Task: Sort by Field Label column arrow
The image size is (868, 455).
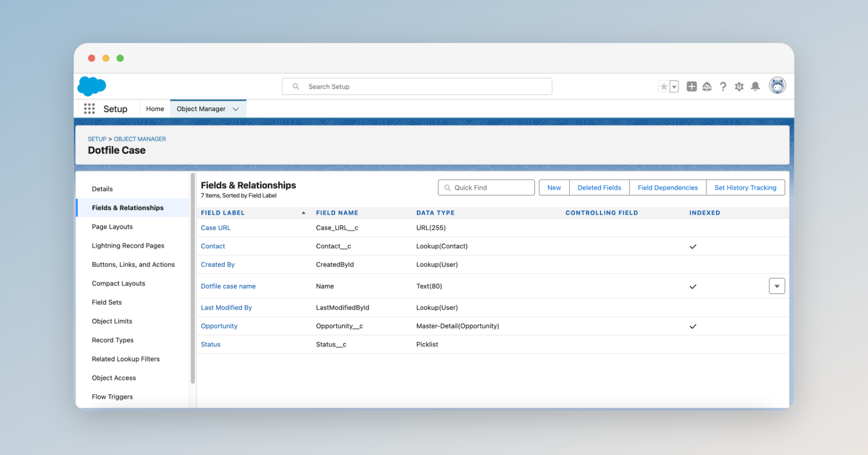Action: coord(303,213)
